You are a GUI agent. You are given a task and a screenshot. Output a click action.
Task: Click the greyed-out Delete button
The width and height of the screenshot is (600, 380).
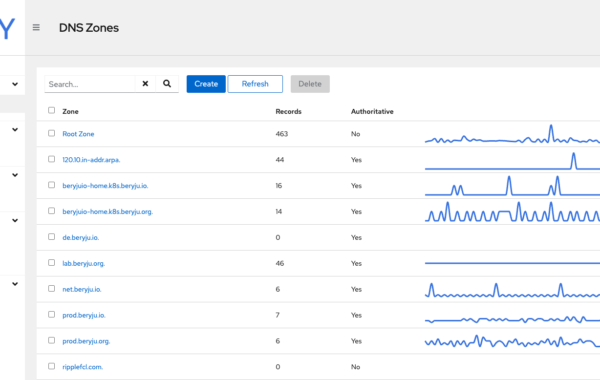pyautogui.click(x=310, y=84)
